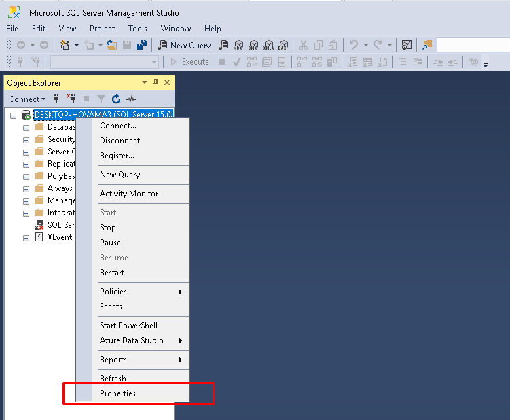Open the available databases combo box
Viewport: 510px width, 420px height.
click(x=104, y=62)
